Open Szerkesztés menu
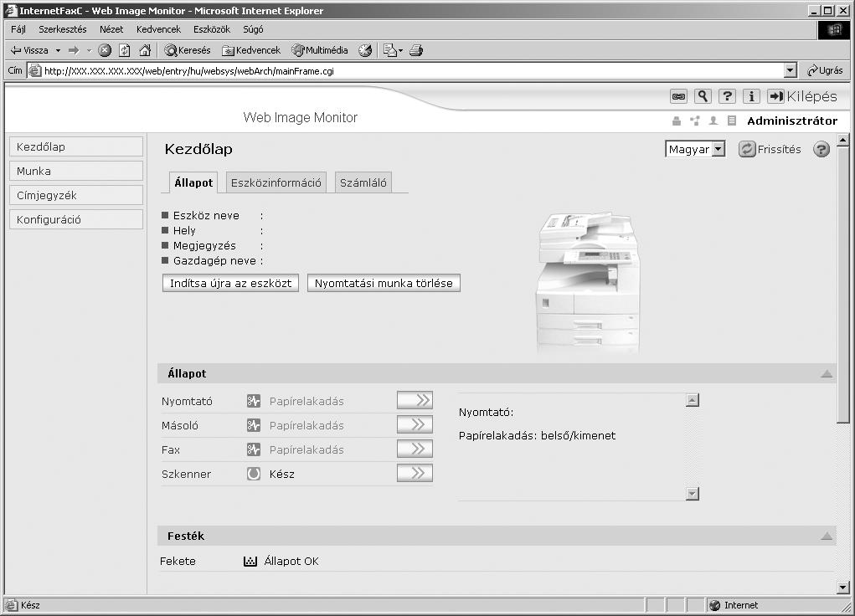The image size is (855, 616). pos(63,29)
